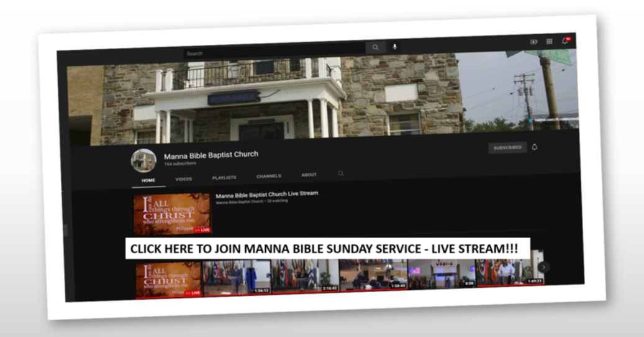The image size is (644, 337).
Task: Click the channel notification bell beside Subscribed
Action: click(x=534, y=147)
